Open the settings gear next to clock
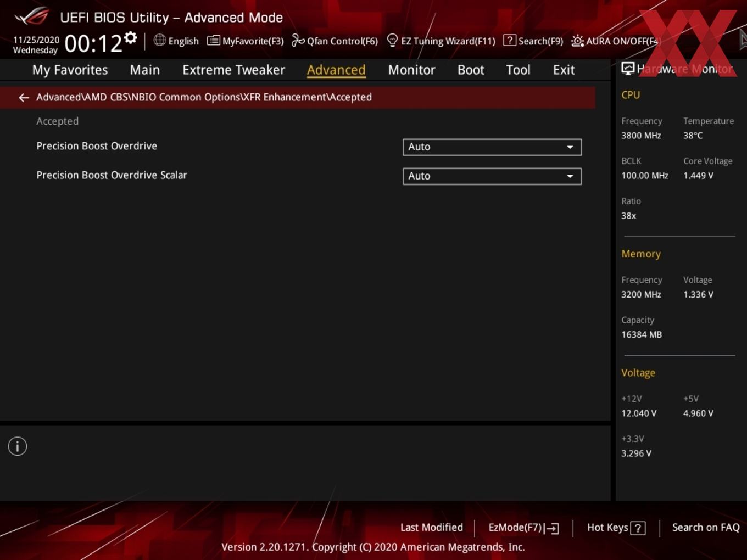The height and width of the screenshot is (560, 747). pyautogui.click(x=131, y=38)
